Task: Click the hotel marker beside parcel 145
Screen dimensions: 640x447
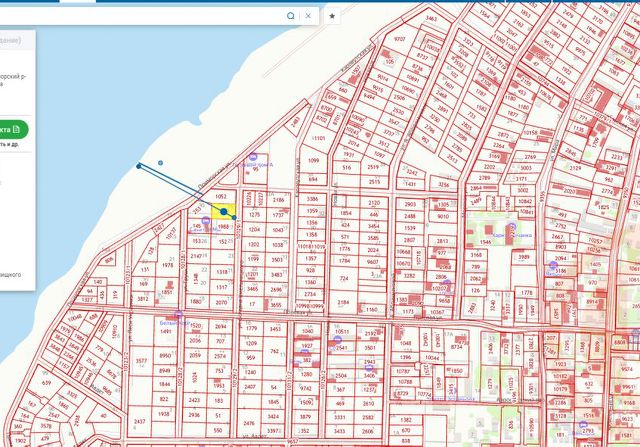Action: pyautogui.click(x=206, y=221)
